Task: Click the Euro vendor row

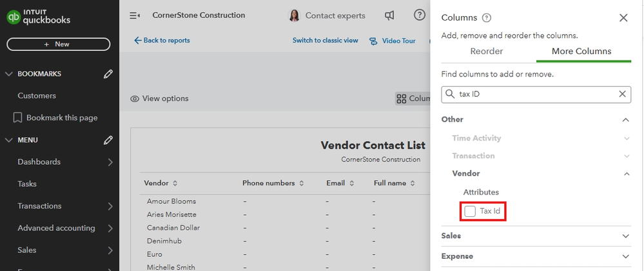Action: point(155,254)
